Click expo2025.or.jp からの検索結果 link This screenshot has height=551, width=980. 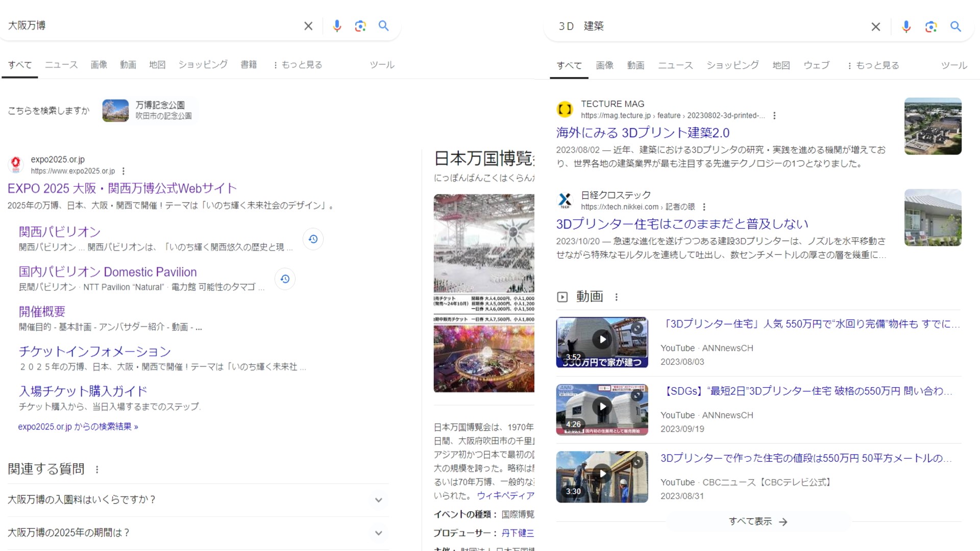[78, 427]
